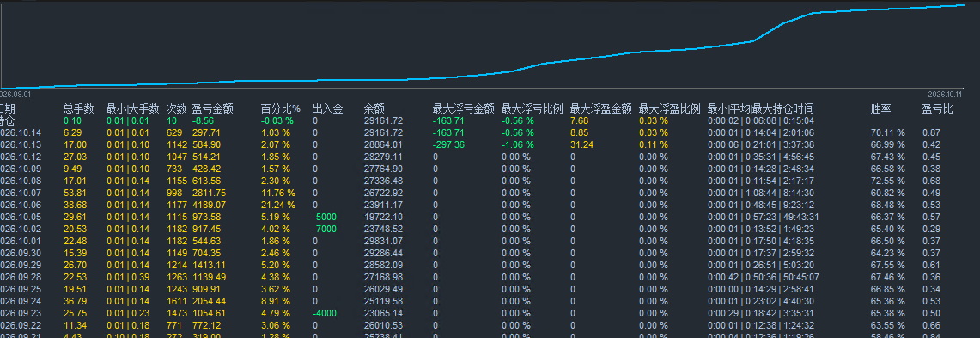Image resolution: width=980 pixels, height=338 pixels.
Task: Click the 19722.10 balance cell
Action: 383,218
